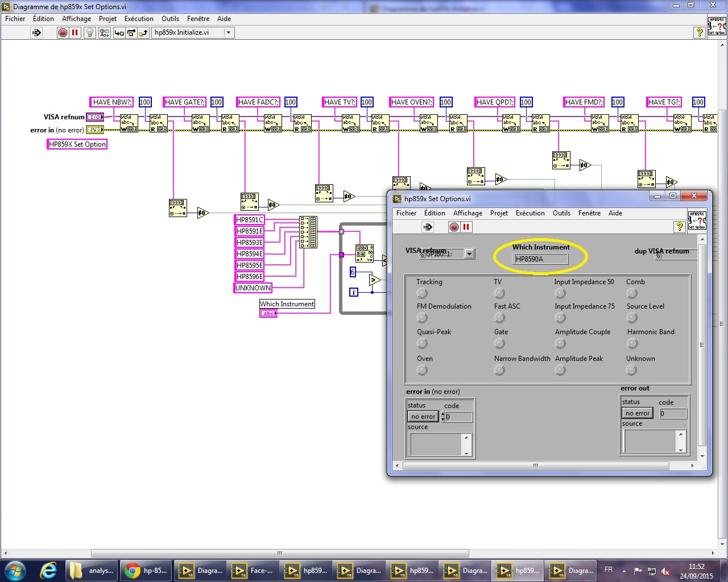Select the UNKNOWN string constant
Screen dimensions: 728x582
[253, 288]
